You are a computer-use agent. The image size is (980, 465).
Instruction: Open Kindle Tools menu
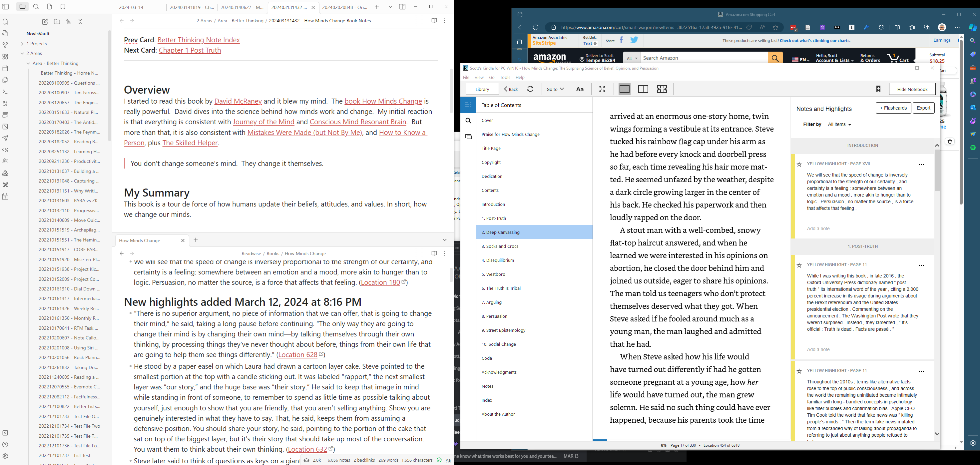505,77
